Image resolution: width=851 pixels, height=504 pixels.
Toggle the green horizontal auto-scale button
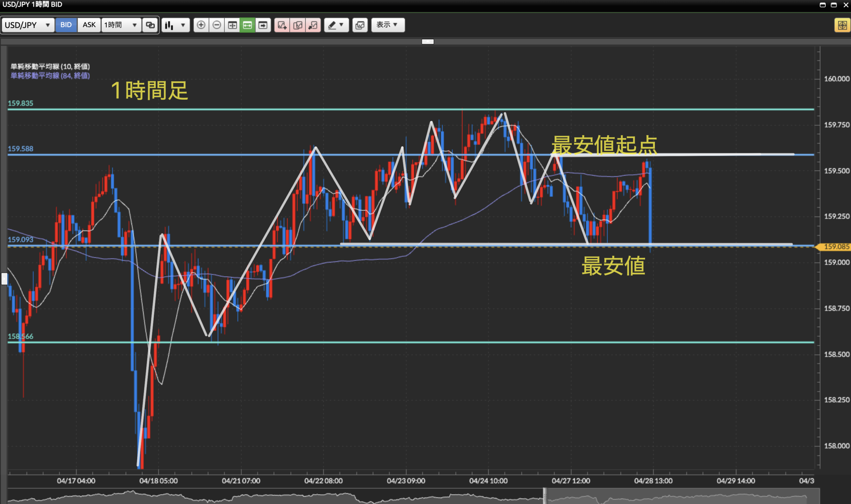tap(247, 25)
